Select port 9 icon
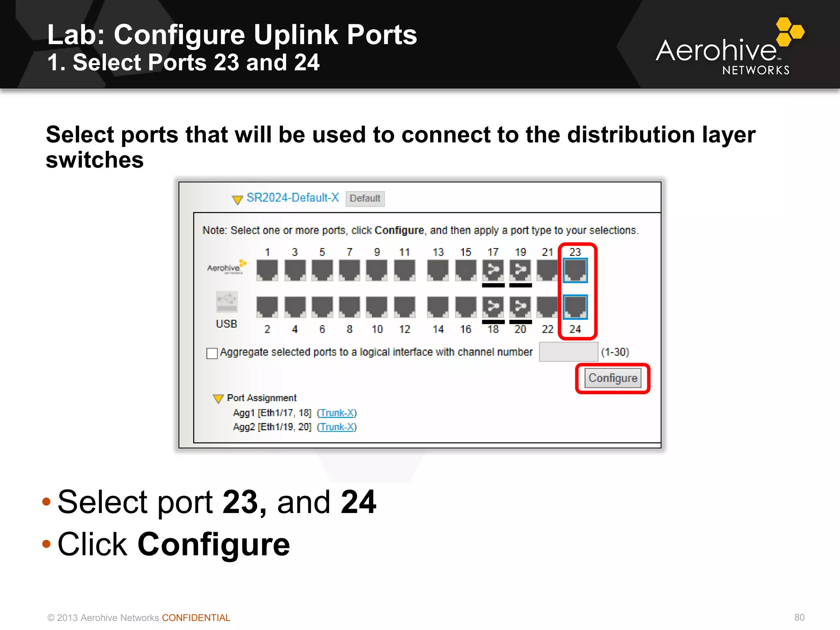 pyautogui.click(x=377, y=270)
